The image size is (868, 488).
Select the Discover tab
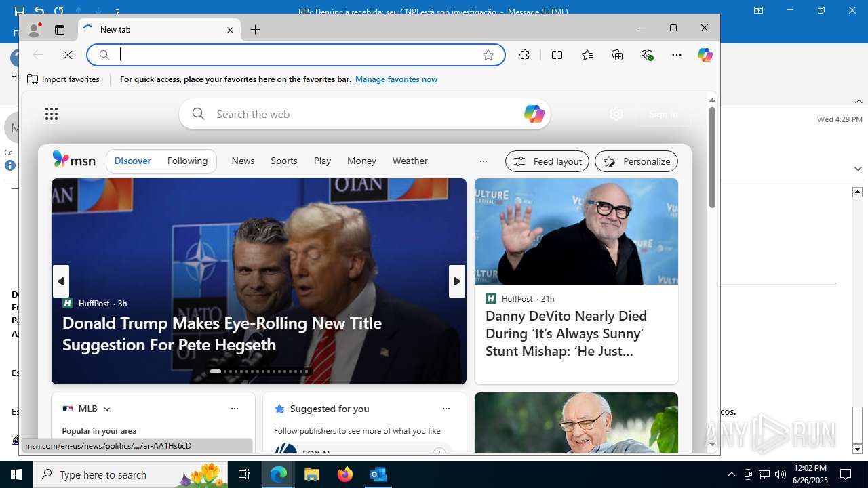[133, 161]
